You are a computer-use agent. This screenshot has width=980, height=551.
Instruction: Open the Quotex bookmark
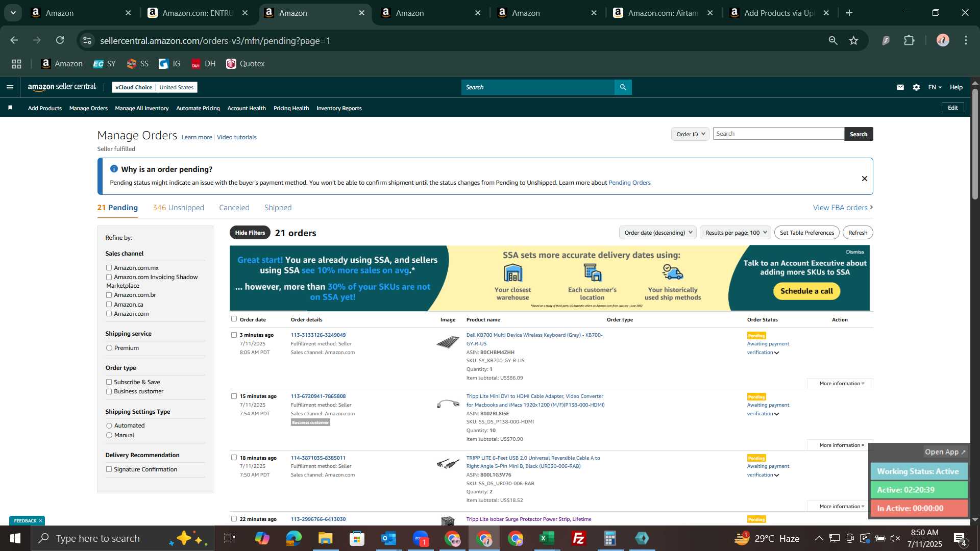pos(245,64)
